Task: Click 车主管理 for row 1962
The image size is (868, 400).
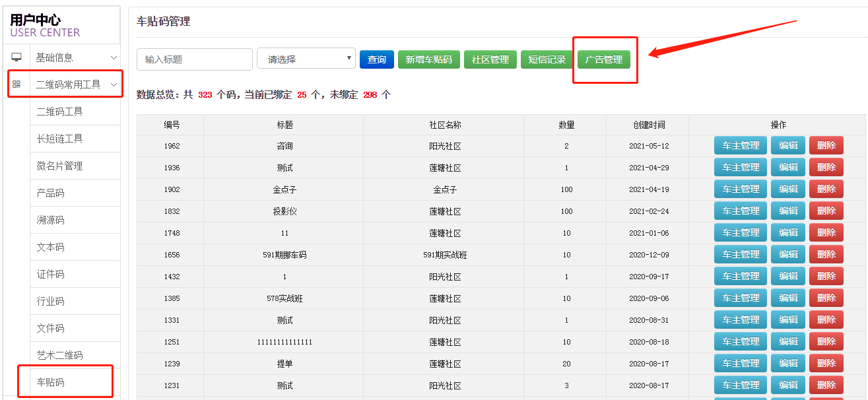Action: (x=740, y=146)
